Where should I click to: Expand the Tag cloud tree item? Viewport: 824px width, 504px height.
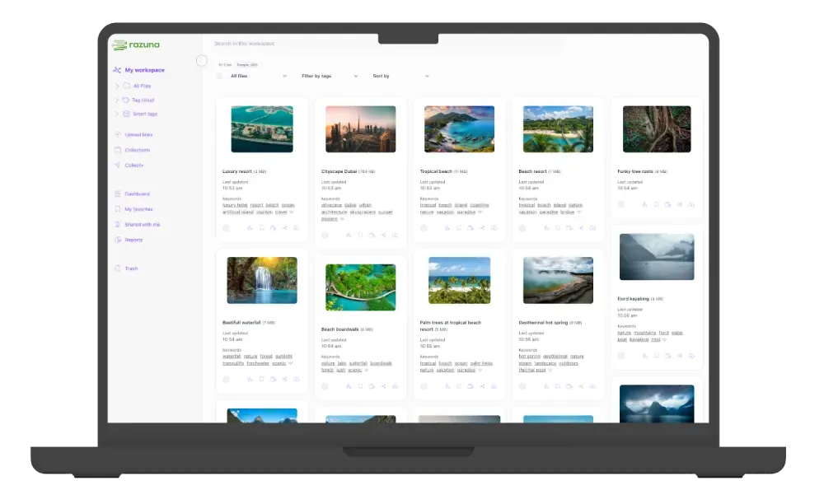[117, 100]
